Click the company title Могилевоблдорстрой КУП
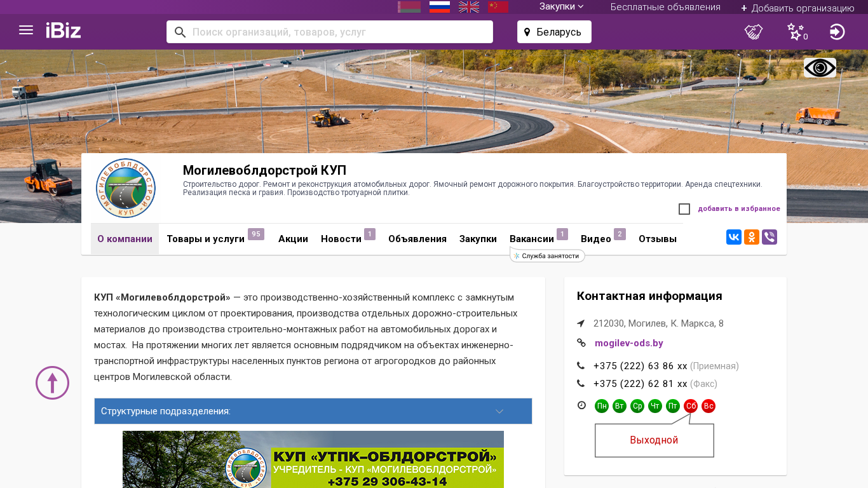Viewport: 868px width, 488px height. [264, 170]
